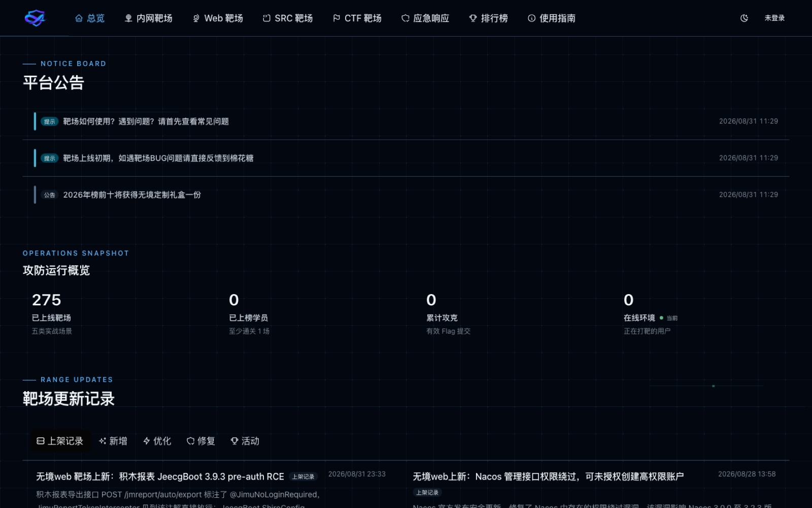Click the 公告 tag on 2026年榜前十 notice
This screenshot has width=812, height=508.
tap(49, 195)
